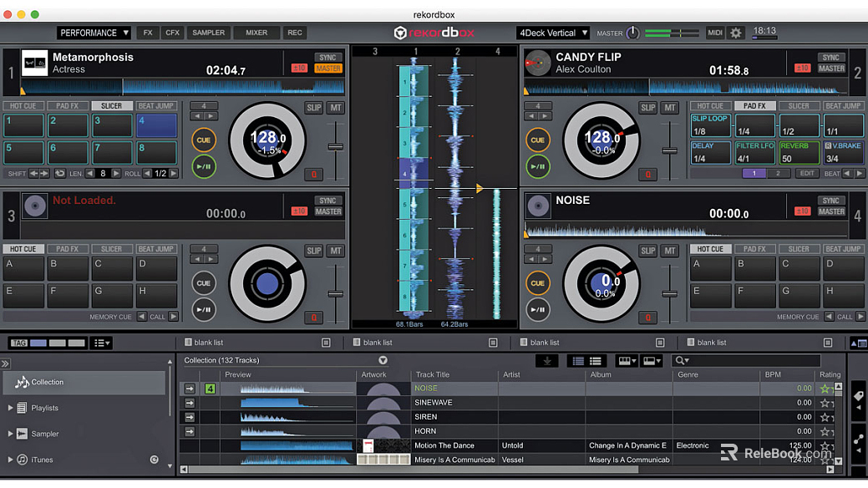Trigger the SLIP LOOP 1/8 pad
This screenshot has height=488, width=868.
[x=710, y=125]
